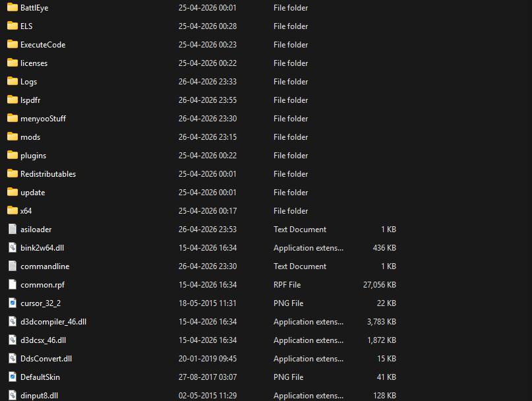The height and width of the screenshot is (401, 532).
Task: Select the lspdfr folder icon
Action: [x=12, y=100]
